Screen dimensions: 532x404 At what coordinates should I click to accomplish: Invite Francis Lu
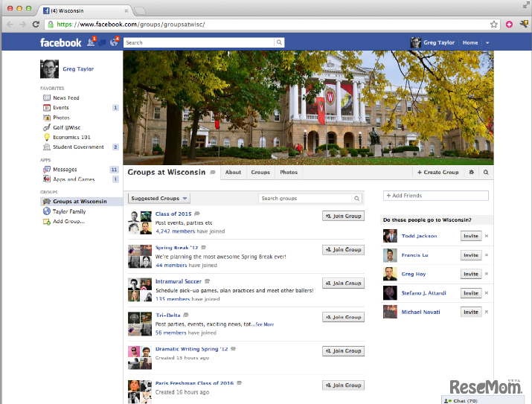[x=471, y=254]
